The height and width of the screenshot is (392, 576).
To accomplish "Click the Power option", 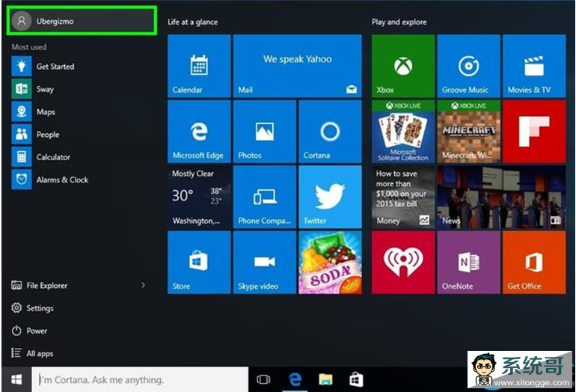I will click(29, 331).
